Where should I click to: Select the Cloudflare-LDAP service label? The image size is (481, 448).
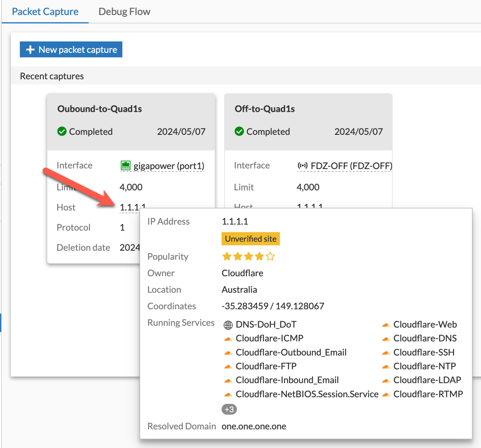click(427, 380)
